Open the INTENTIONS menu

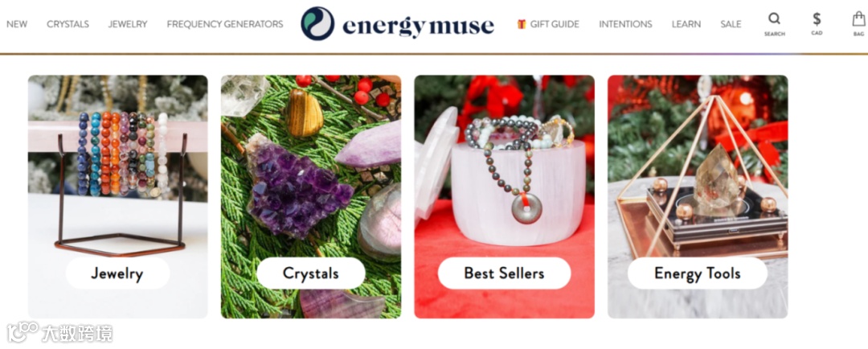(x=625, y=24)
